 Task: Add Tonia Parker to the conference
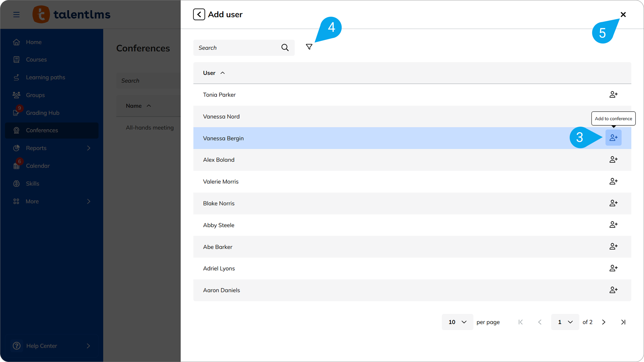(x=613, y=95)
